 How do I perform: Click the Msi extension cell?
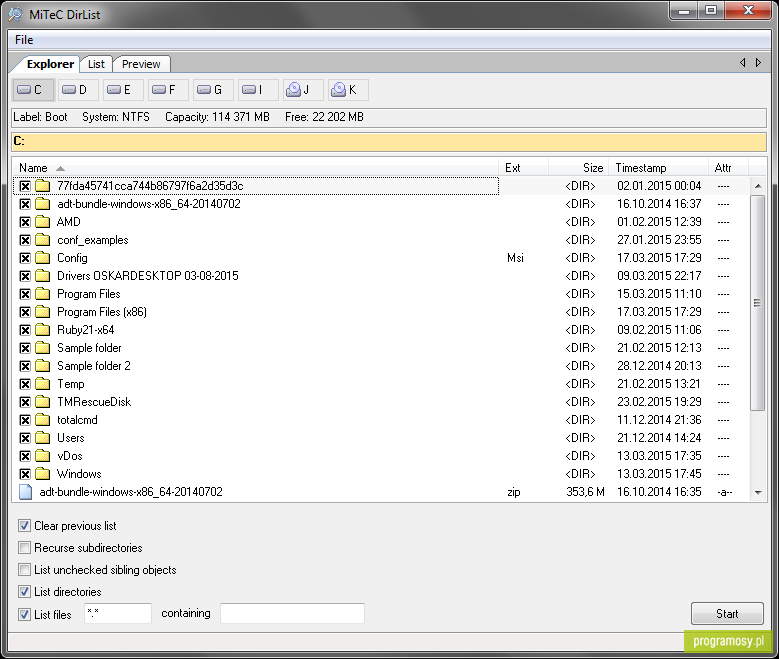click(x=515, y=258)
